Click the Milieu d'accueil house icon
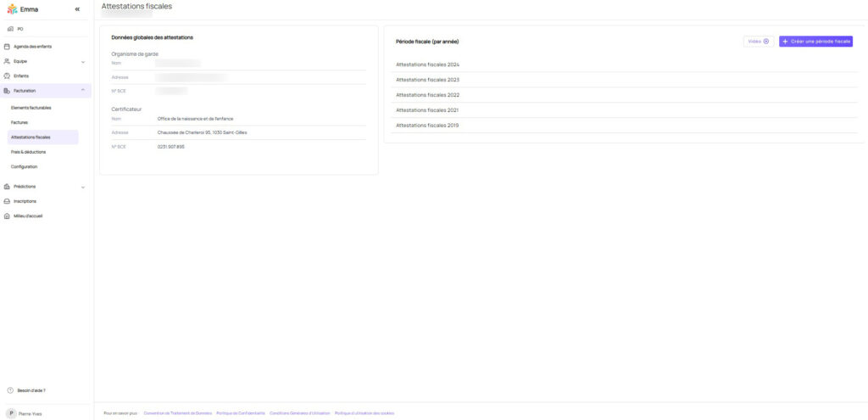The image size is (868, 420). (x=8, y=216)
